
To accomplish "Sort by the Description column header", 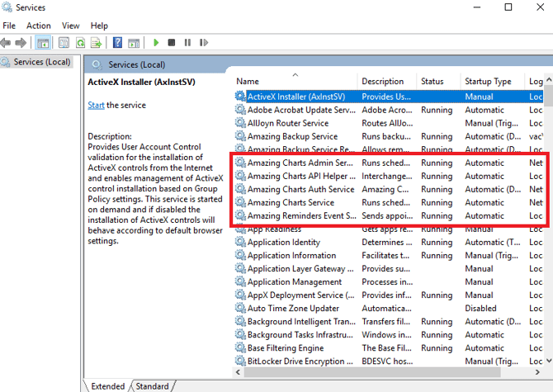I will [x=387, y=82].
